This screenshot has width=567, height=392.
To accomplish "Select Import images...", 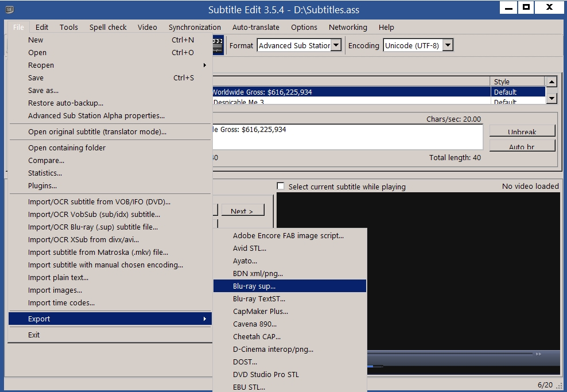I will [x=110, y=290].
